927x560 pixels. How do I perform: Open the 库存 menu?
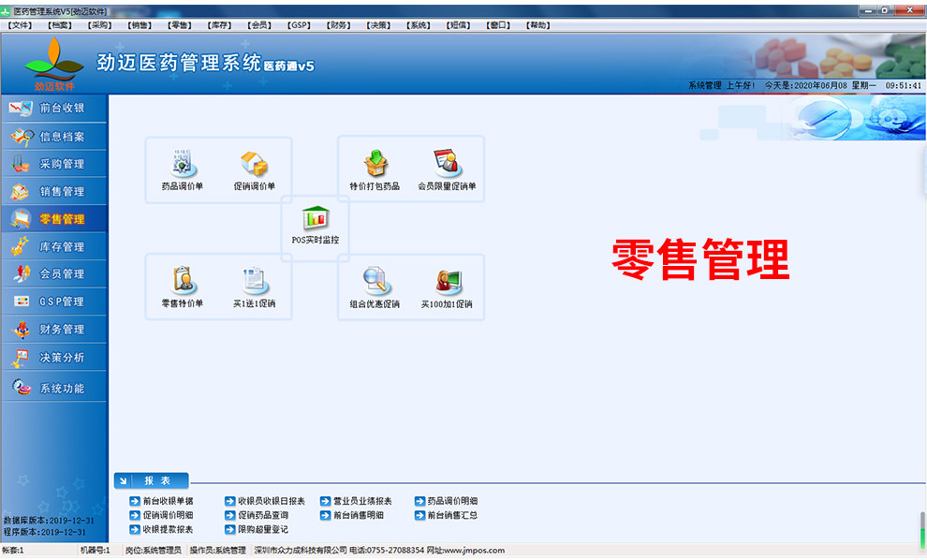coord(219,25)
